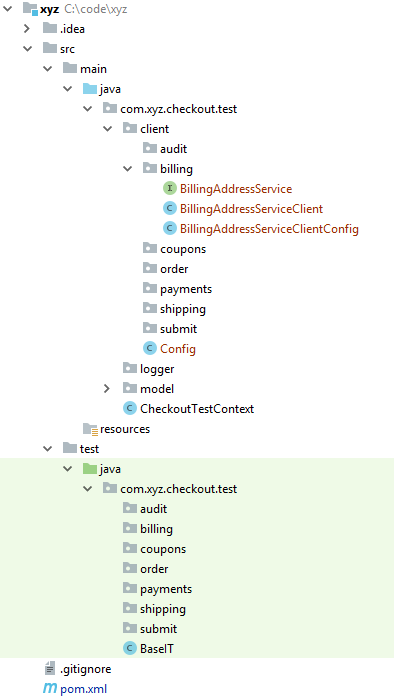
Task: Click the client payments package icon
Action: [x=150, y=288]
